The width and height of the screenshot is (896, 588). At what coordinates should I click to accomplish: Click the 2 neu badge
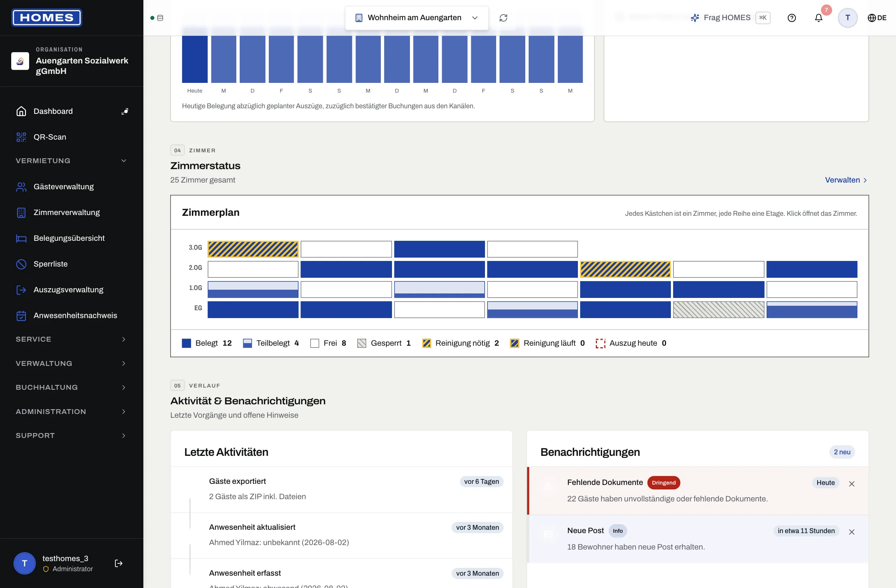pos(842,452)
